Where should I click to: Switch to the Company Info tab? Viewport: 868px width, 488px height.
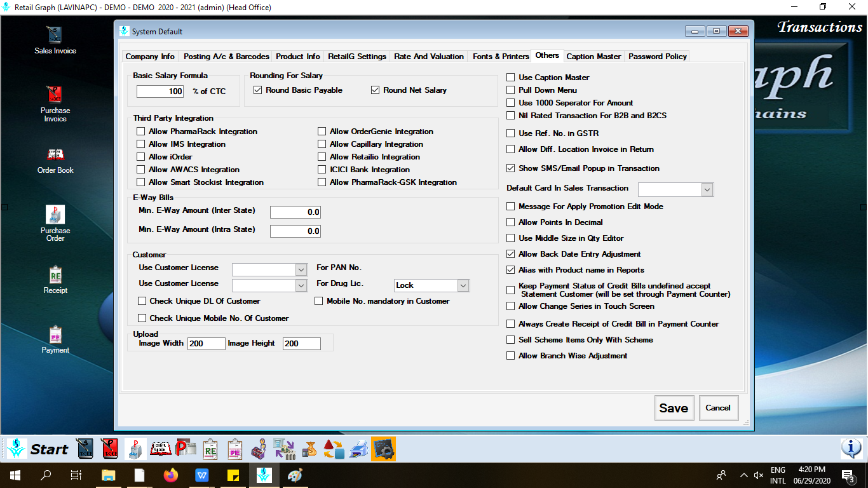click(150, 57)
